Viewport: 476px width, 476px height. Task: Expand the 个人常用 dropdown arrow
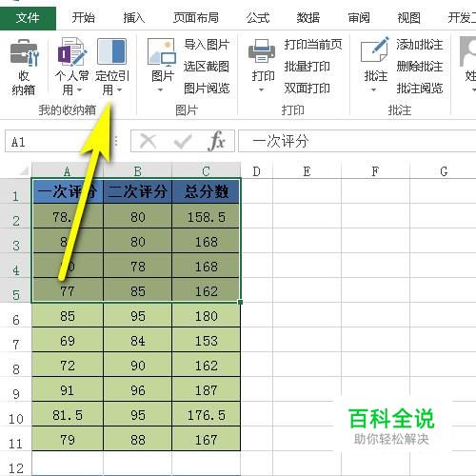click(x=79, y=90)
